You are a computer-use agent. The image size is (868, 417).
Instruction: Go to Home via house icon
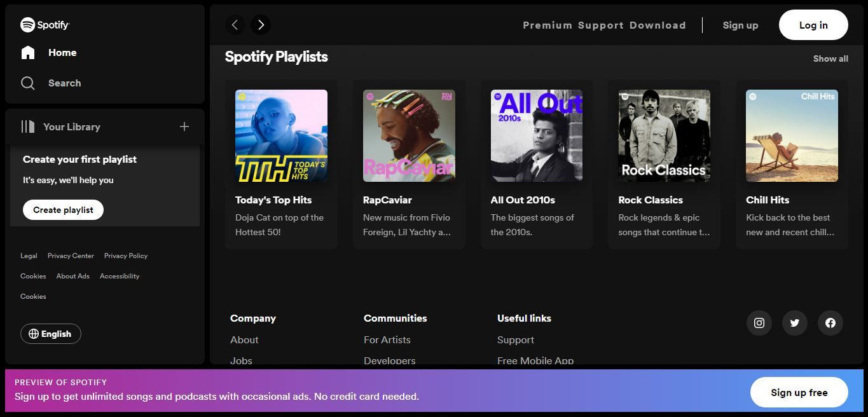pos(28,53)
